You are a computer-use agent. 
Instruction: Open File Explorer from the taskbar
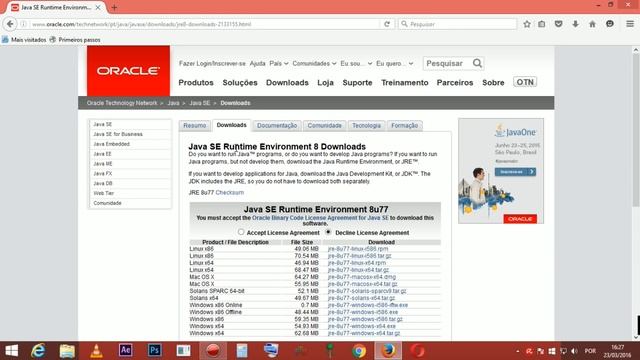pyautogui.click(x=67, y=351)
